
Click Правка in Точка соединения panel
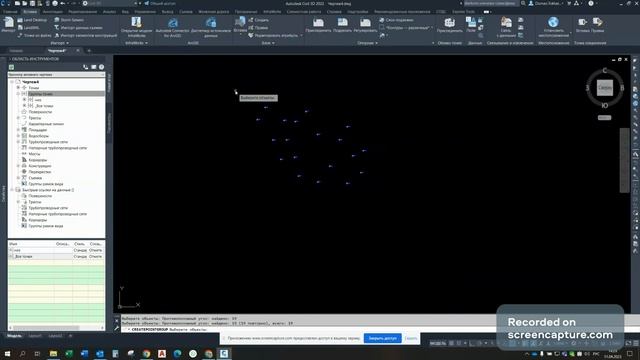[598, 25]
